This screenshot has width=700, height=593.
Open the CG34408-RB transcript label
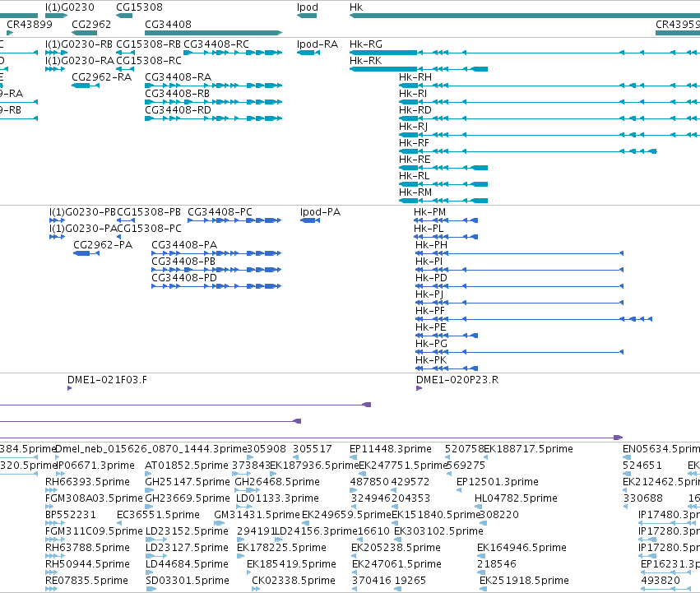tap(177, 95)
